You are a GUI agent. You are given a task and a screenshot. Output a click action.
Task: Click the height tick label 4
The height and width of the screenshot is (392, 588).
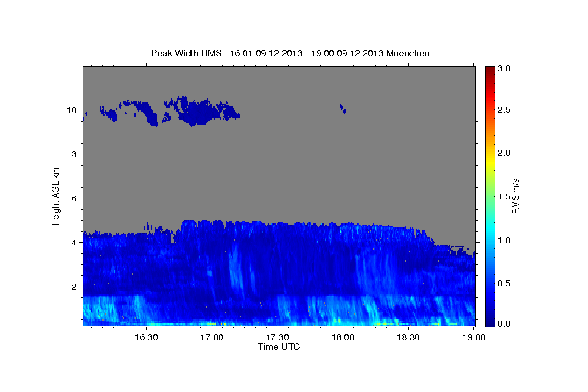74,243
